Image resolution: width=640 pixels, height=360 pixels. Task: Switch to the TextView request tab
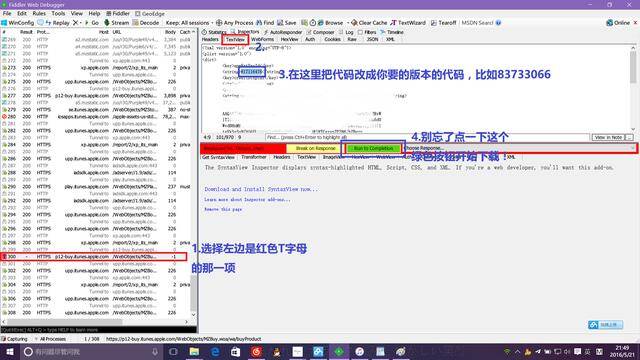coord(235,40)
